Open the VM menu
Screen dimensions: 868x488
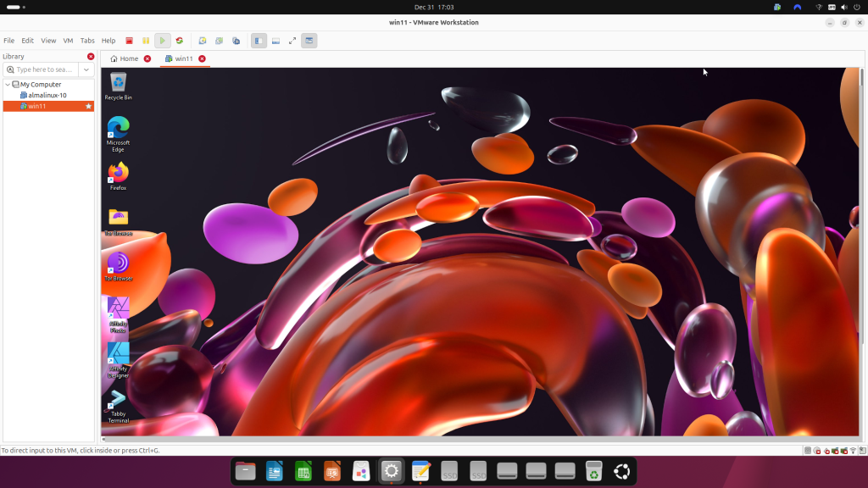[67, 40]
